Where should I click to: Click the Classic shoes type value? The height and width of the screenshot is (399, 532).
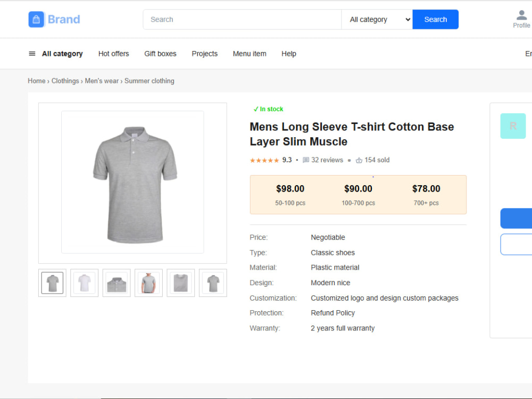pos(333,253)
